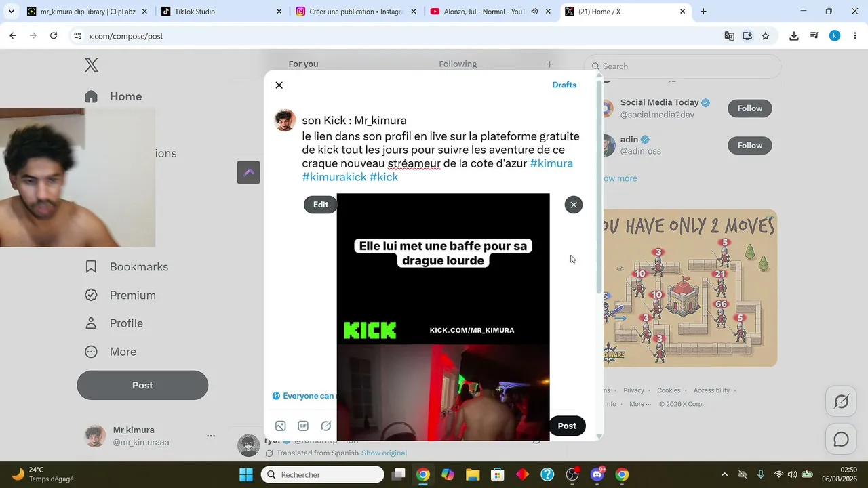This screenshot has height=488, width=868.
Task: Add a photo or video to the post
Action: tap(281, 426)
